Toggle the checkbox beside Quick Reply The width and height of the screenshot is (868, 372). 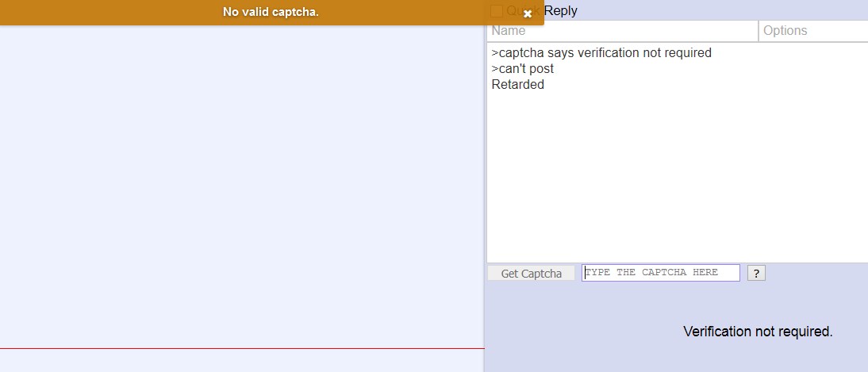pos(497,11)
